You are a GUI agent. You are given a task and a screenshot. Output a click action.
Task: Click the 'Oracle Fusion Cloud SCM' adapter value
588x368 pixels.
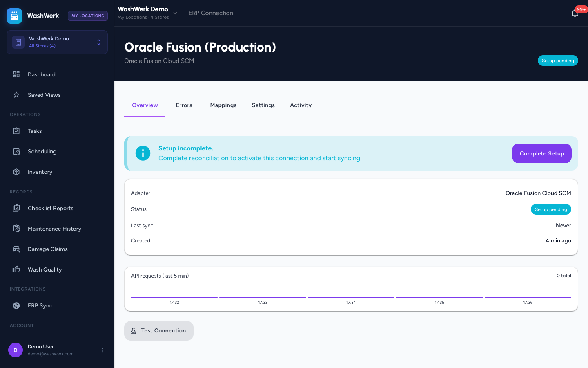pos(538,193)
